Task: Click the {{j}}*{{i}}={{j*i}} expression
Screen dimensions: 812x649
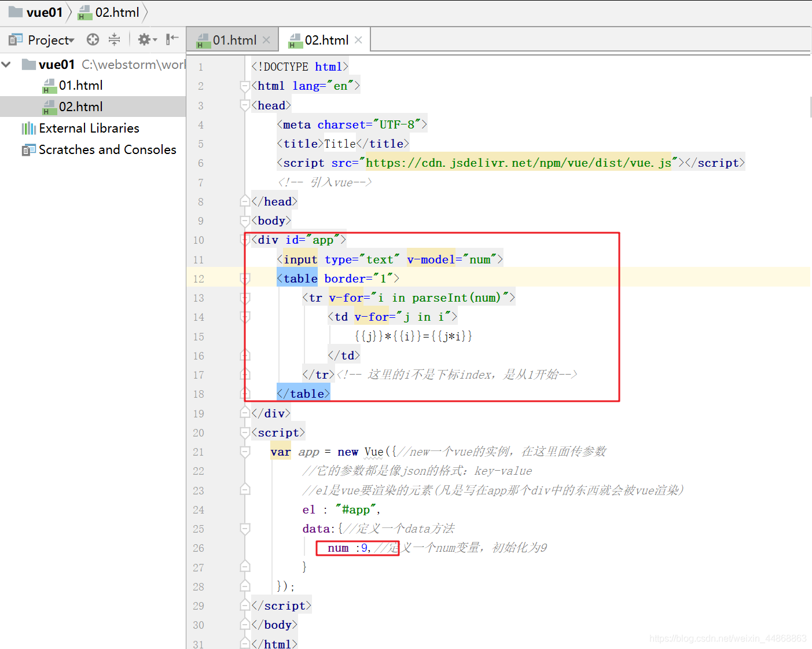Action: 413,336
